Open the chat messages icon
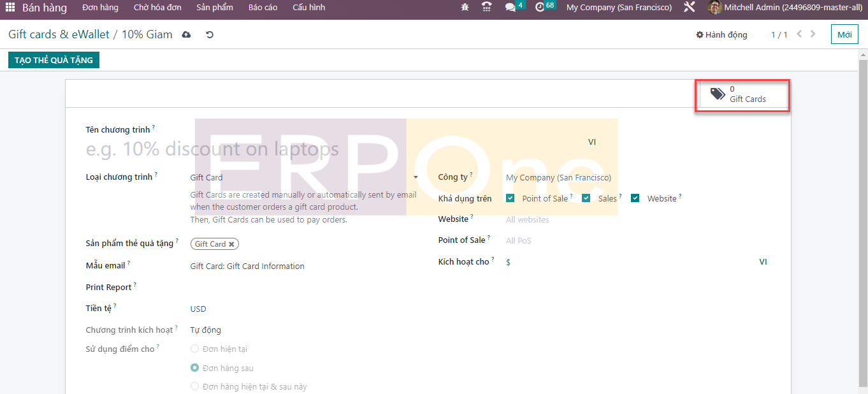Image resolution: width=868 pixels, height=394 pixels. click(x=510, y=8)
